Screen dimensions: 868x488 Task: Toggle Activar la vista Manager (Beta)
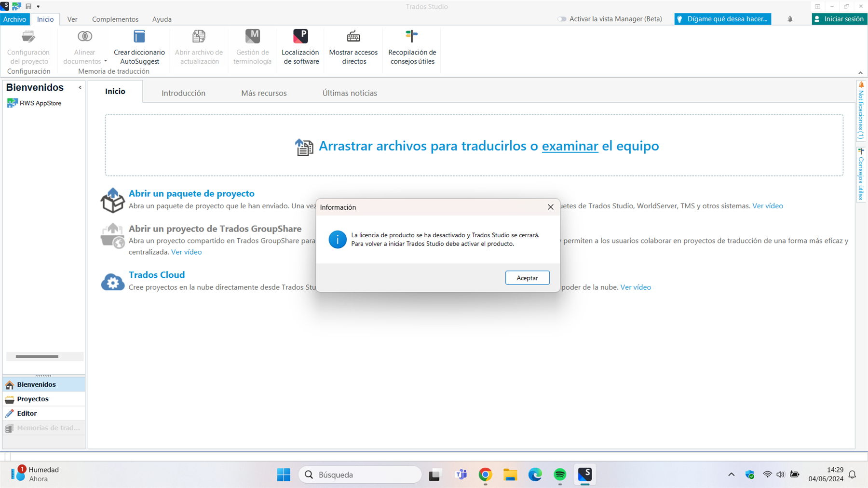562,19
